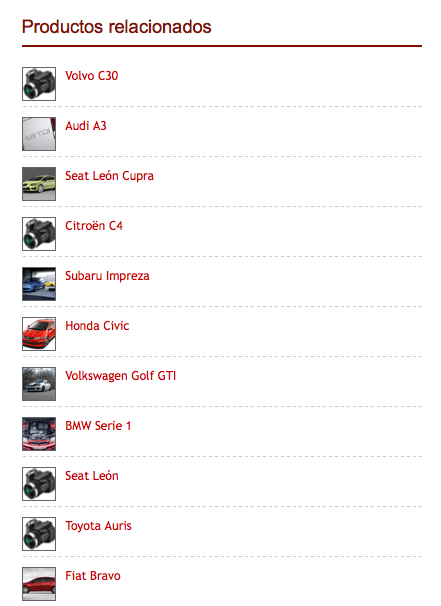This screenshot has width=441, height=606.
Task: Select the Toyota Auris link
Action: coord(98,526)
